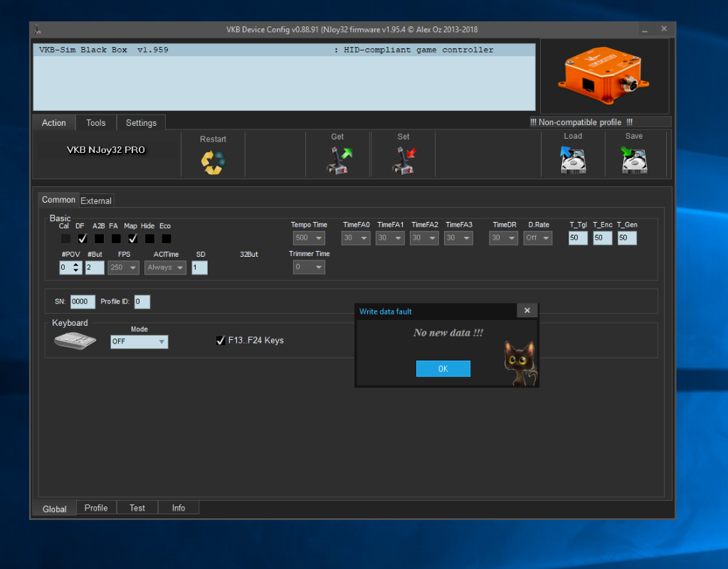The width and height of the screenshot is (728, 569).
Task: Open the Info bottom tab
Action: (179, 509)
